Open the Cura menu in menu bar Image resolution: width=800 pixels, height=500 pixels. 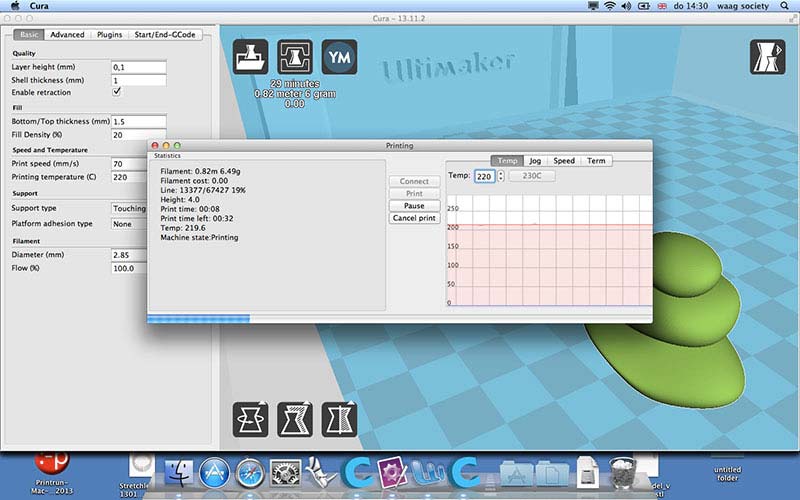click(x=39, y=6)
